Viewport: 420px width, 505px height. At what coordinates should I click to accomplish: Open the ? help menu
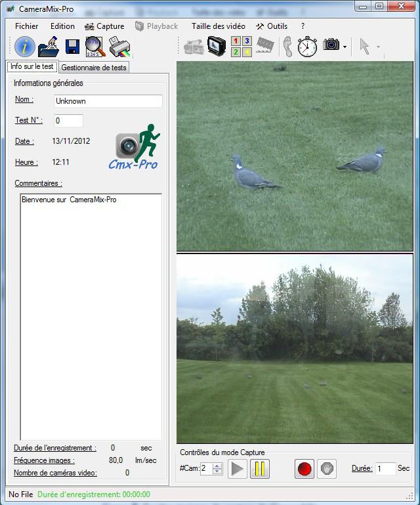pyautogui.click(x=303, y=26)
